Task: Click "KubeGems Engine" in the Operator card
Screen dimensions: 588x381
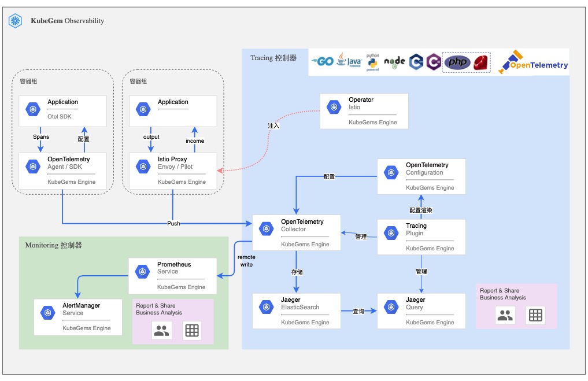Action: click(373, 122)
